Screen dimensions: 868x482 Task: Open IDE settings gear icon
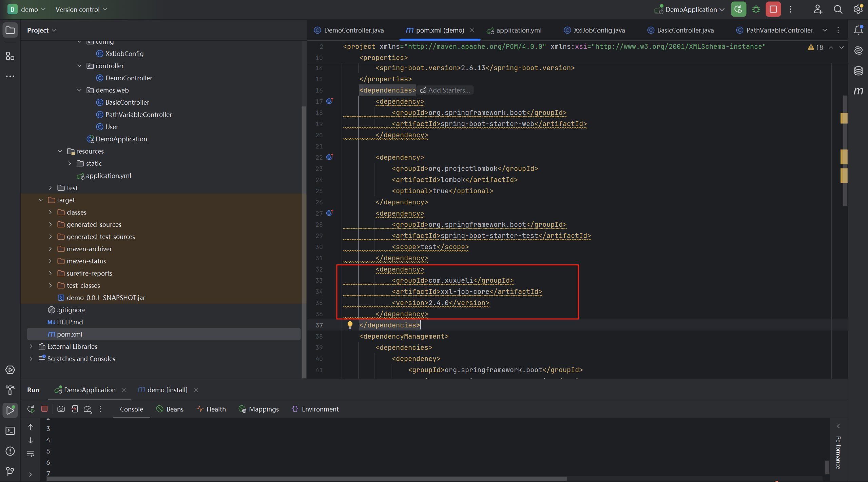point(858,9)
